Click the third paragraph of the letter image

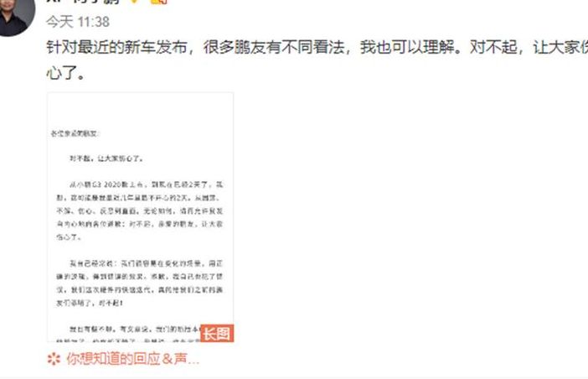tap(140, 283)
